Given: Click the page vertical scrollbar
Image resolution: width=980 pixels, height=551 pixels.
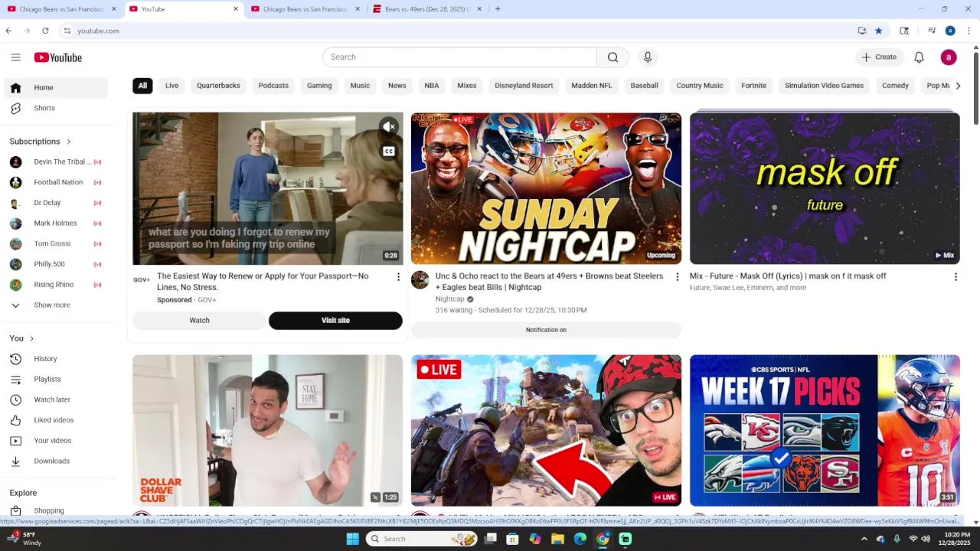Looking at the screenshot, I should [975, 88].
